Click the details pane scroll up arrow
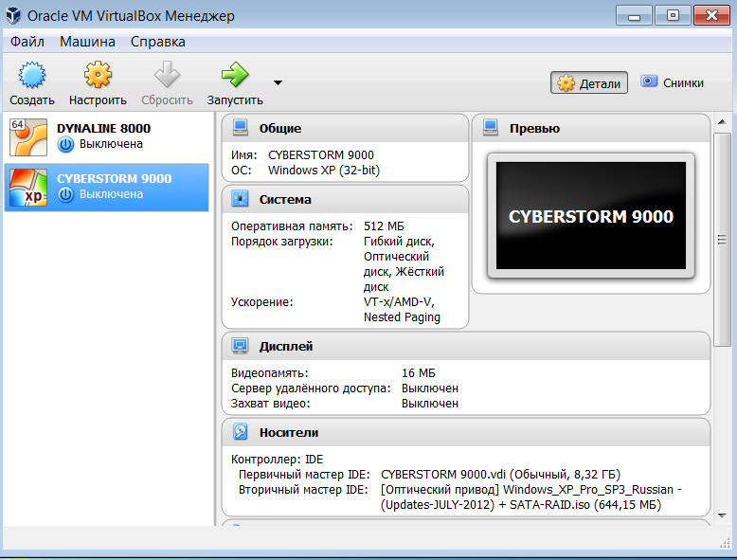The height and width of the screenshot is (560, 737). pyautogui.click(x=722, y=122)
